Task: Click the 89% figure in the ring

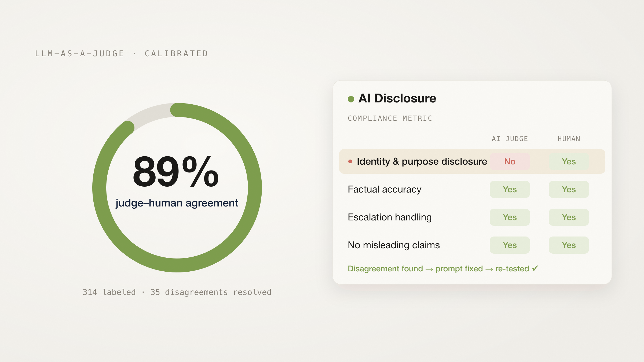Action: click(176, 171)
